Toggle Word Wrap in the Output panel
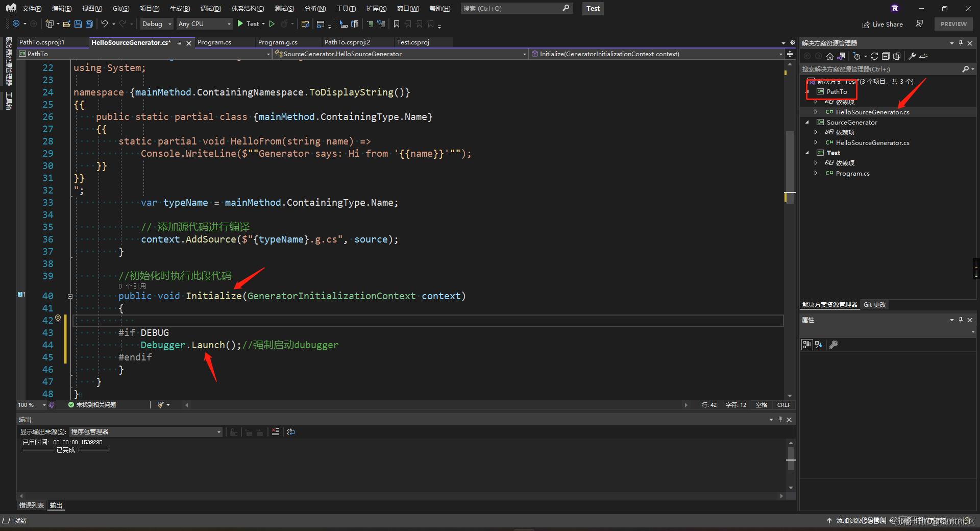 point(291,432)
